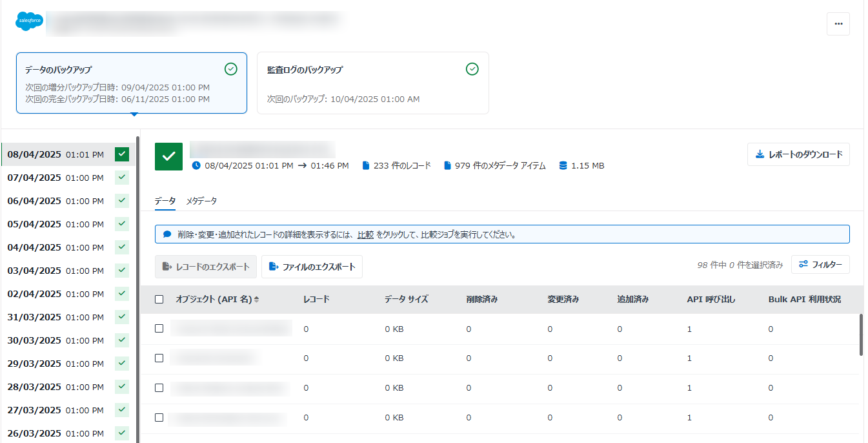Click the database icon next to 1.15 MB
This screenshot has width=868, height=443.
click(563, 165)
